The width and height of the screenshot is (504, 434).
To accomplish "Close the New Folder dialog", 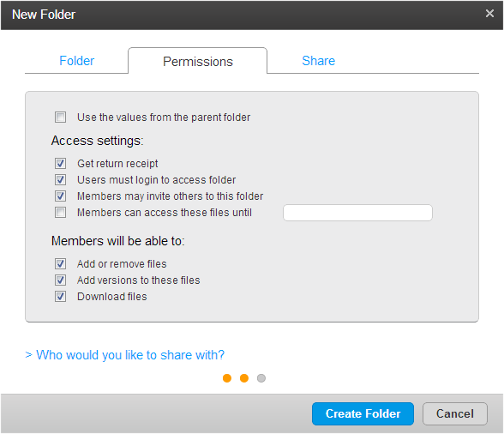I will pyautogui.click(x=489, y=14).
